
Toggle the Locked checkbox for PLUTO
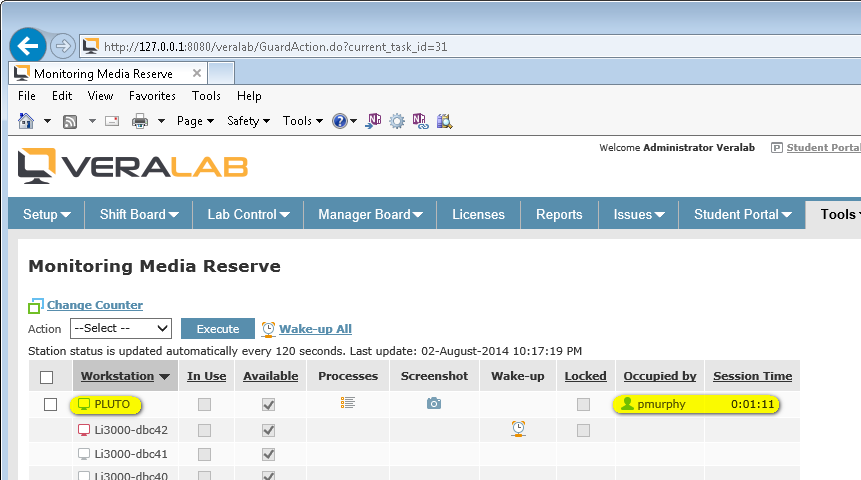click(583, 405)
